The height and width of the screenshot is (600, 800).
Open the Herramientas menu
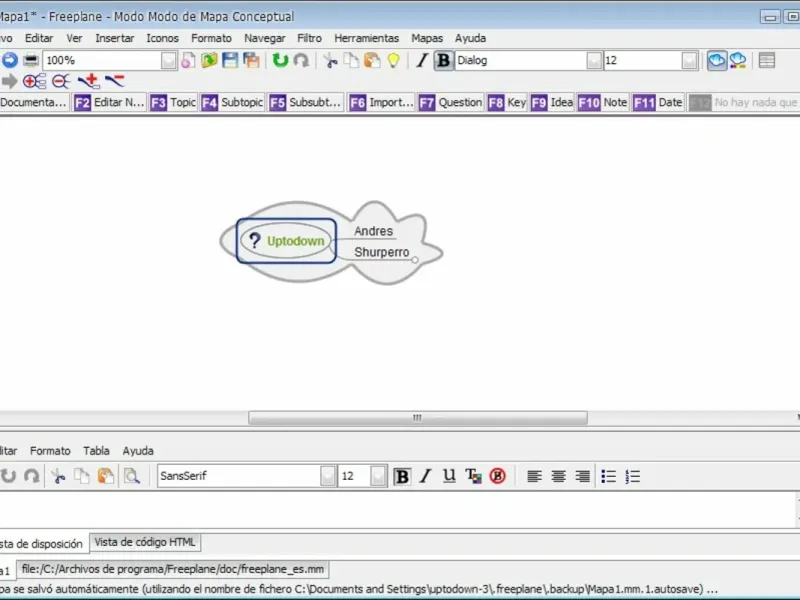pos(366,38)
